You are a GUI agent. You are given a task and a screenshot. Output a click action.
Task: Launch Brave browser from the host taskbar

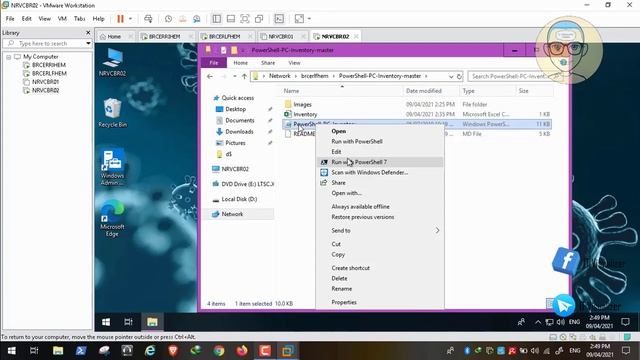(173, 351)
